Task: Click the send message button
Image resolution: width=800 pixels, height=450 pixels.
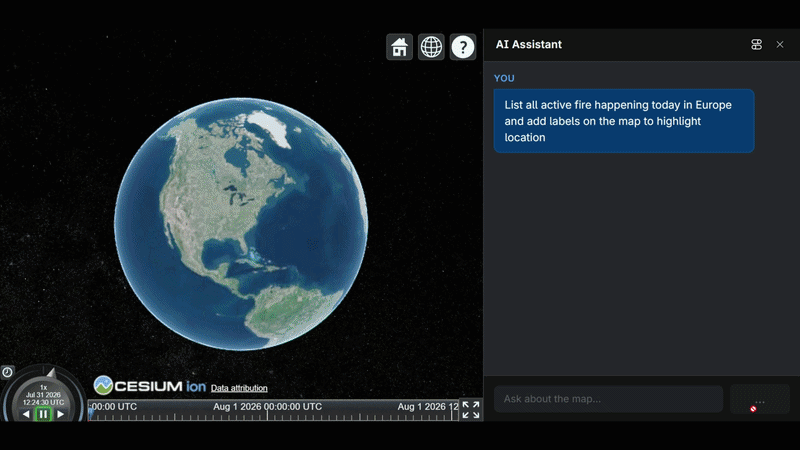Action: coord(760,399)
